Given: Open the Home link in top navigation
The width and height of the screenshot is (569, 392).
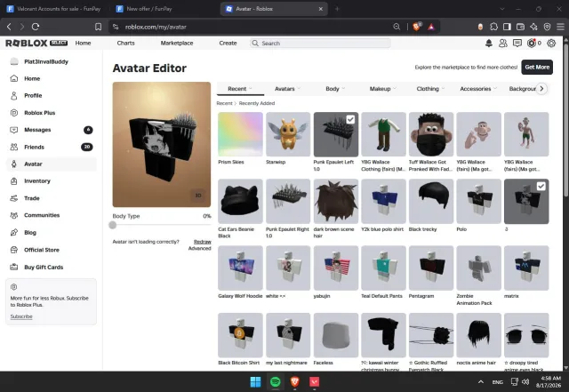Looking at the screenshot, I should click(83, 44).
